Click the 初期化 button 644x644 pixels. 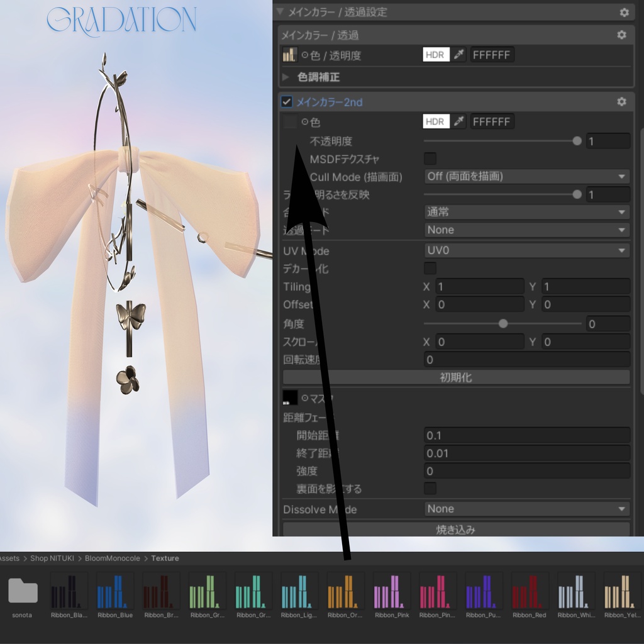pyautogui.click(x=457, y=377)
